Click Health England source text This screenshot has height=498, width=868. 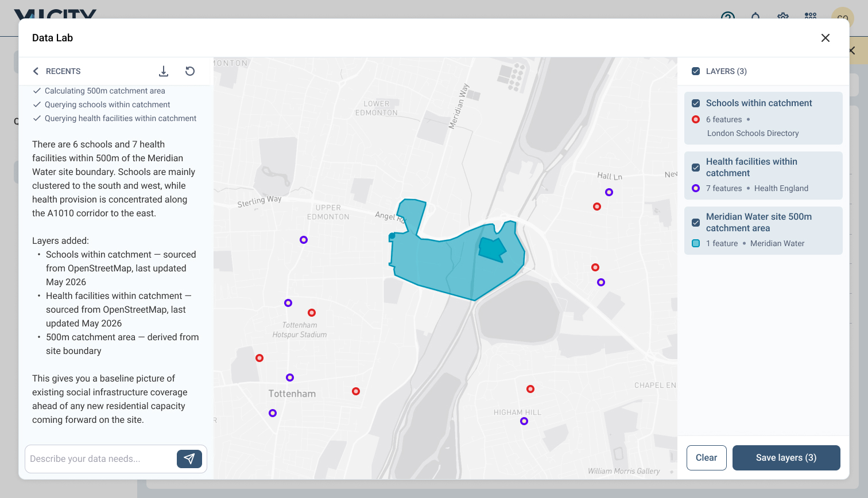click(x=781, y=188)
